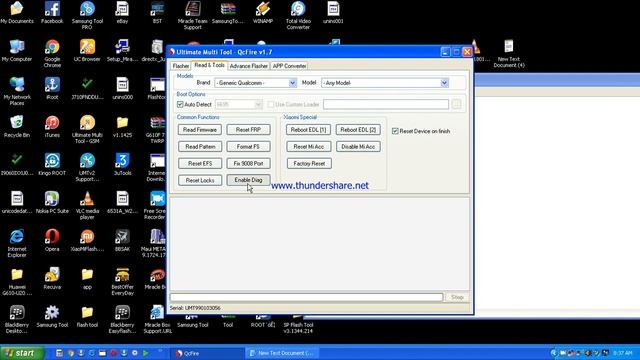The width and height of the screenshot is (640, 360).
Task: Click the Reset EFS button
Action: pos(200,163)
